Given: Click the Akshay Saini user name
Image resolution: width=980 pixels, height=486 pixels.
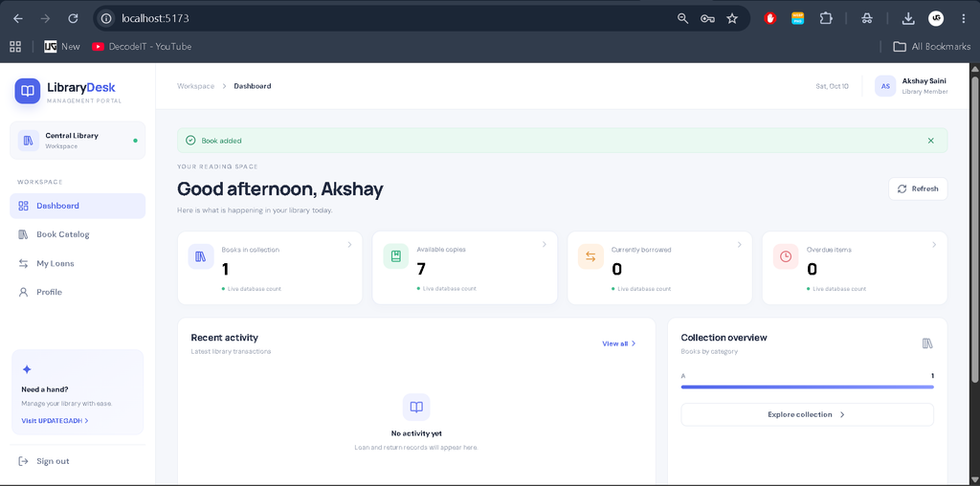Looking at the screenshot, I should click(924, 81).
